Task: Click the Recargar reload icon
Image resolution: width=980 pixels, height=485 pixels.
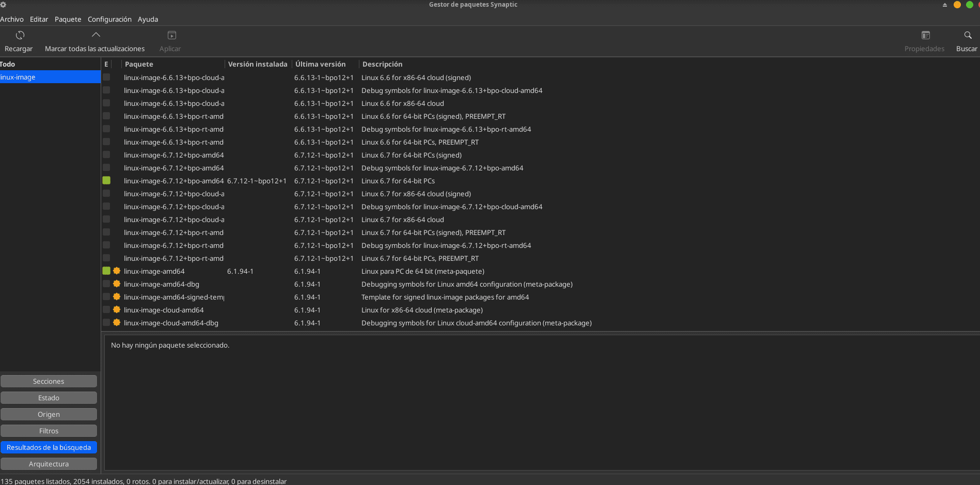Action: (20, 35)
